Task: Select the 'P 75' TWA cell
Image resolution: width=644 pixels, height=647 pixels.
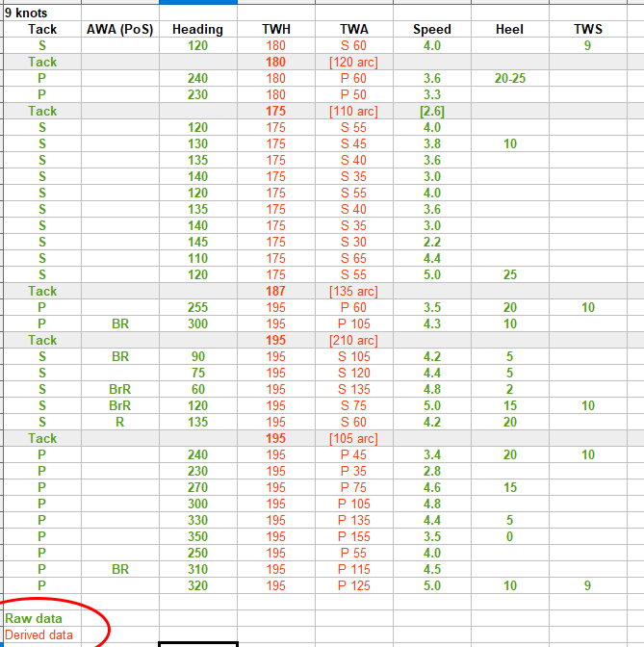Action: click(354, 487)
